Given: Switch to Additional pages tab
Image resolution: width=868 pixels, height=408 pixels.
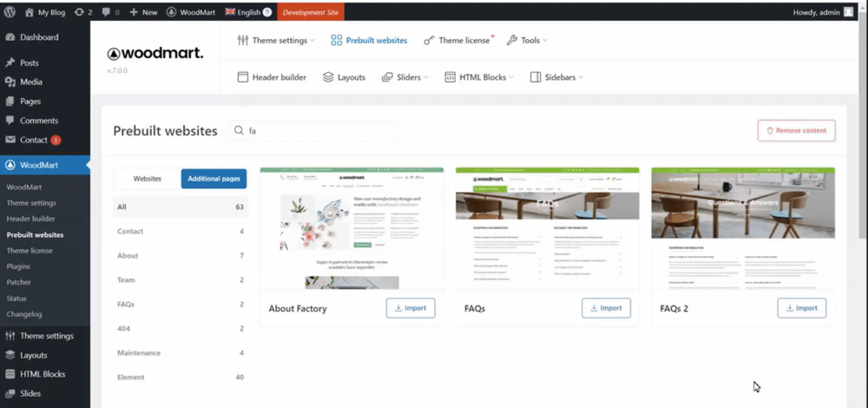Looking at the screenshot, I should click(x=214, y=179).
